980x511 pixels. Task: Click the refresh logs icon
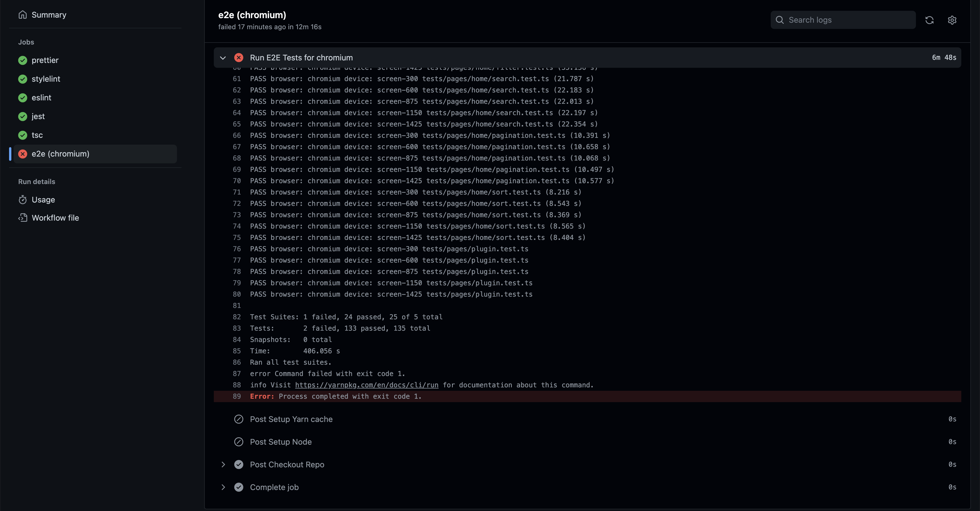point(930,20)
